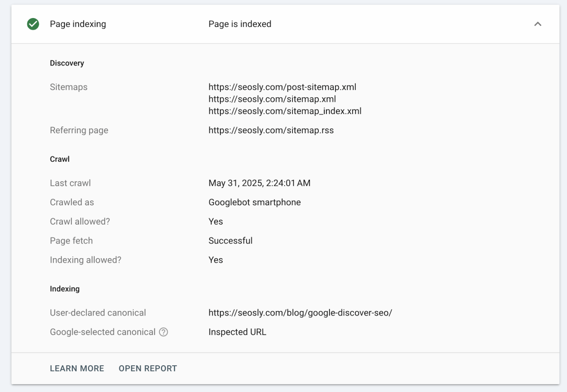
Task: Open the post-sitemap.xml link
Action: [x=282, y=87]
